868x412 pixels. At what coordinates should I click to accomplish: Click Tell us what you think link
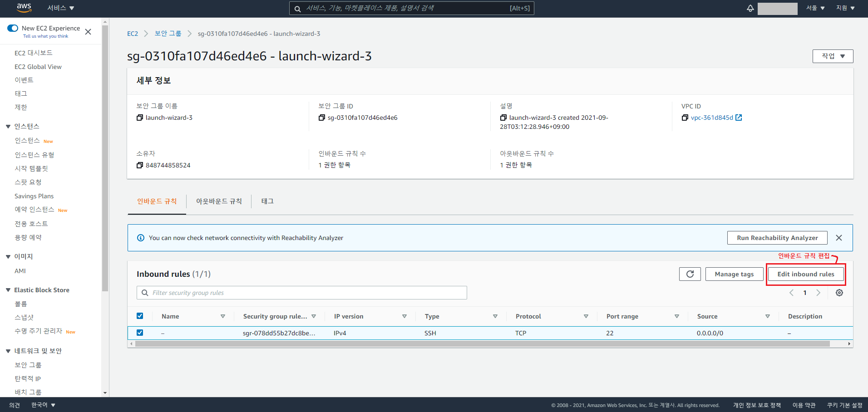[x=45, y=36]
